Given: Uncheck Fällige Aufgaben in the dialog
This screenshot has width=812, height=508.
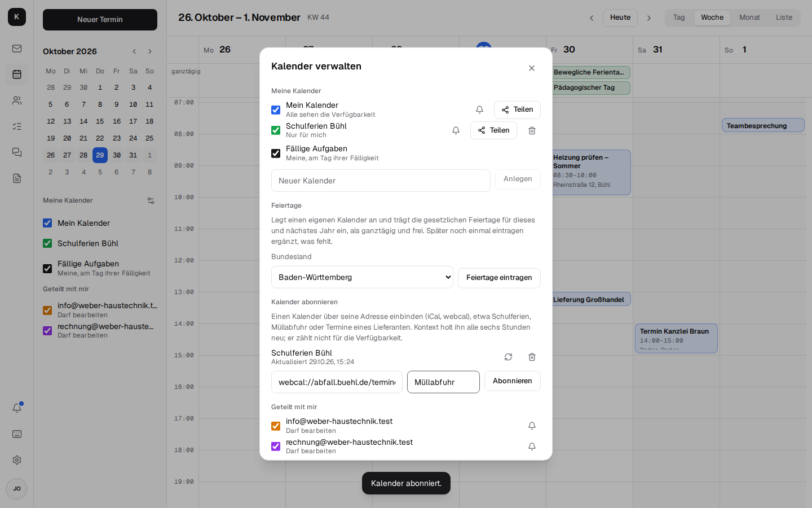Looking at the screenshot, I should point(276,154).
